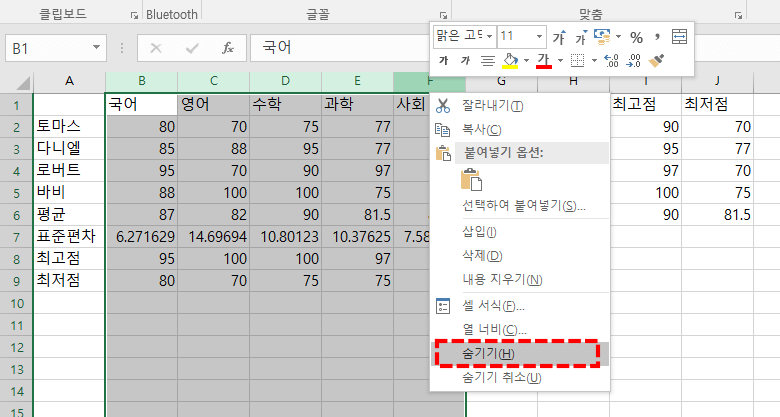
Task: Expand fill color dropdown arrow
Action: (x=526, y=61)
